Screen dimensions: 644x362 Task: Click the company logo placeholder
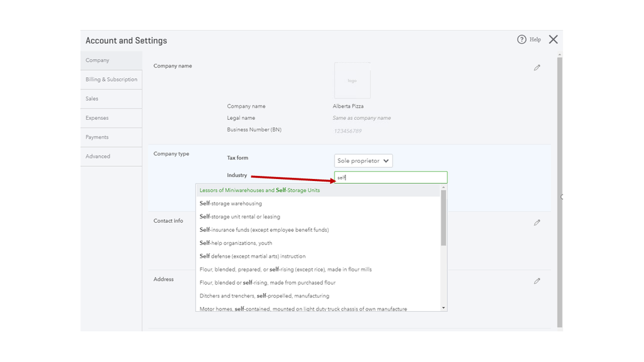tap(352, 81)
